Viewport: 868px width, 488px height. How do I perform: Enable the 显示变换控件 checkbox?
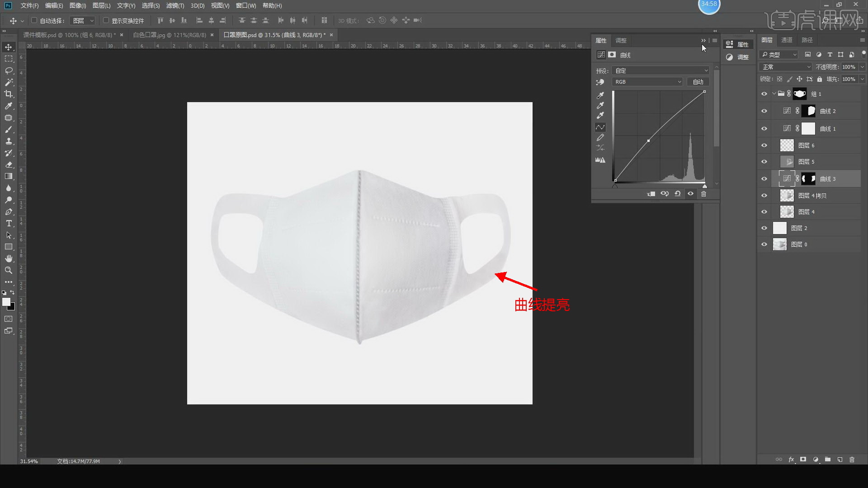106,20
